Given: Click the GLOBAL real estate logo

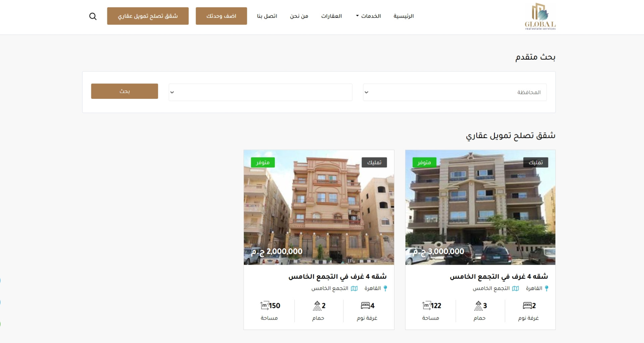Looking at the screenshot, I should click(x=540, y=16).
